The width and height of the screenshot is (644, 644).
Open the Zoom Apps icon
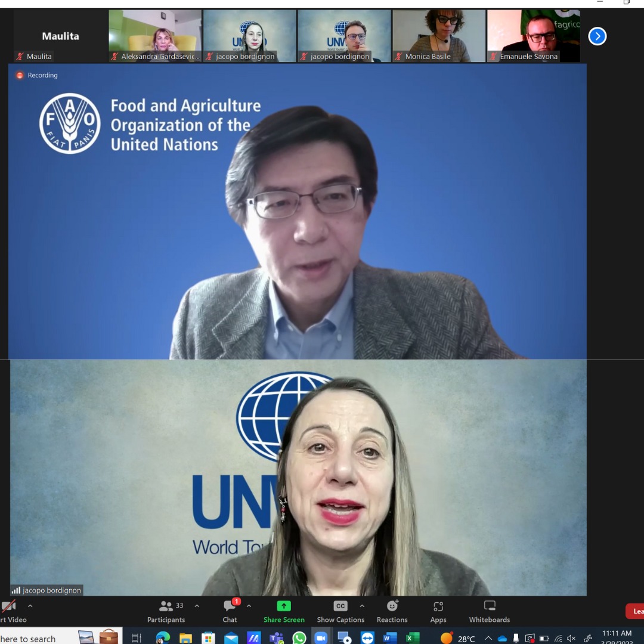(x=438, y=606)
